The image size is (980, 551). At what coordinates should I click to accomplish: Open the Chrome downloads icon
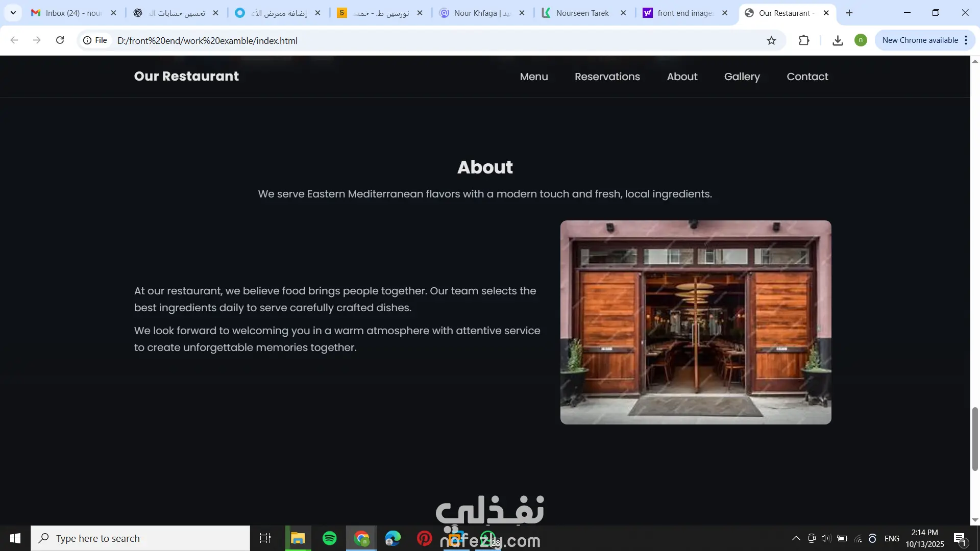[x=838, y=40]
